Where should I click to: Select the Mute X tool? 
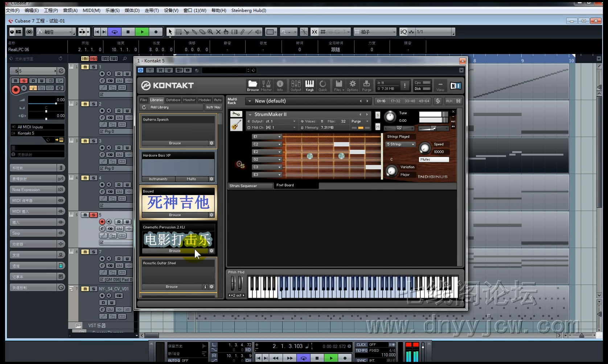(218, 32)
